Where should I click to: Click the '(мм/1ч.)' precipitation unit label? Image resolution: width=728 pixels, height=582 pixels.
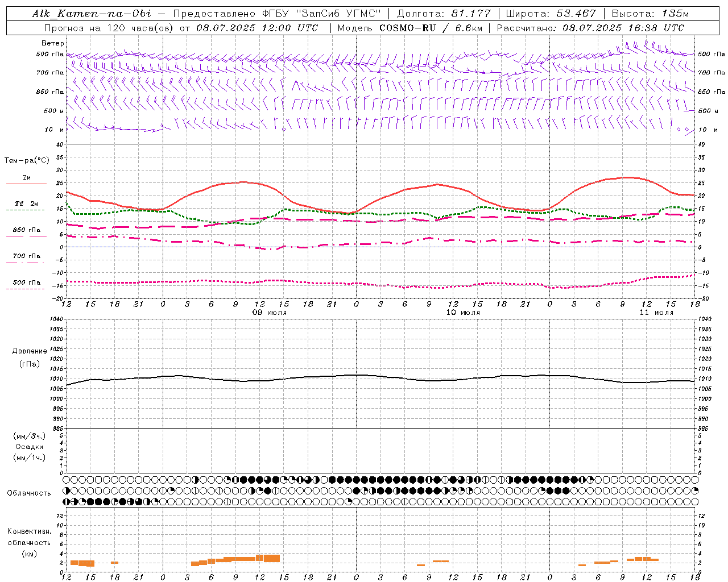coord(30,458)
